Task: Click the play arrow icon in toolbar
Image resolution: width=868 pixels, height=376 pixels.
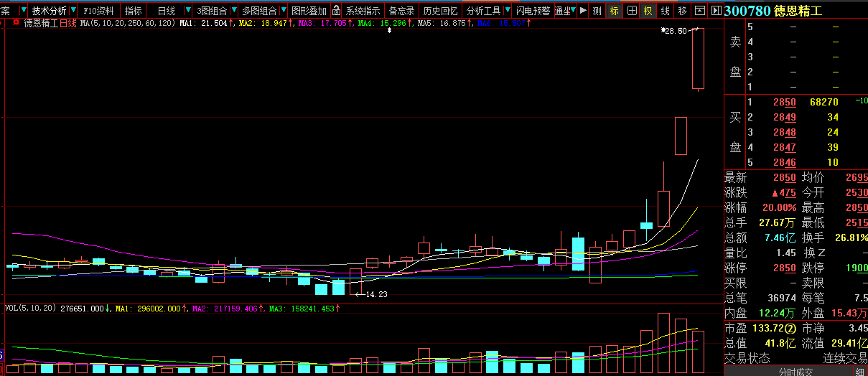Action: [582, 11]
